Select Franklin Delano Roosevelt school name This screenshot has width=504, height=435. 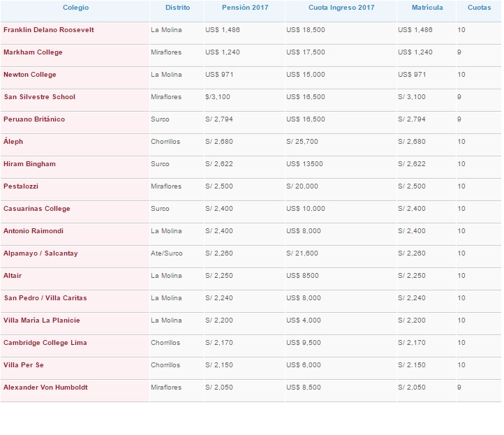tap(49, 30)
